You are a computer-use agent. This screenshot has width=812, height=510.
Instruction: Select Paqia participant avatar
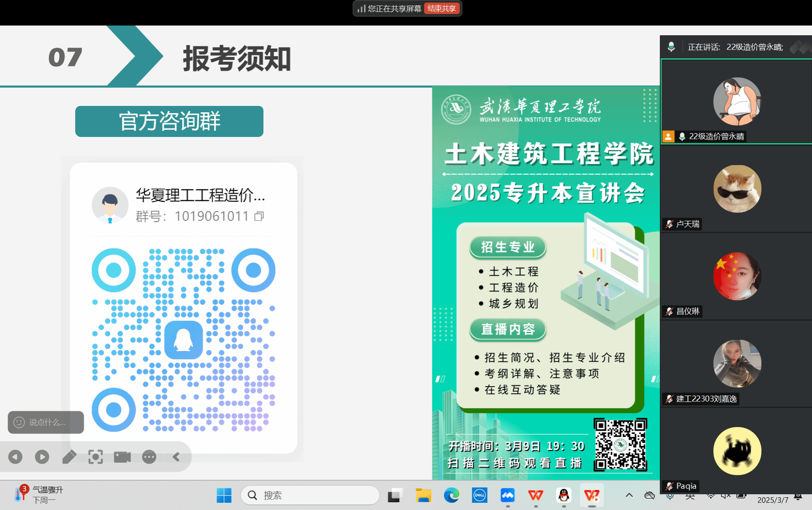[x=737, y=451]
